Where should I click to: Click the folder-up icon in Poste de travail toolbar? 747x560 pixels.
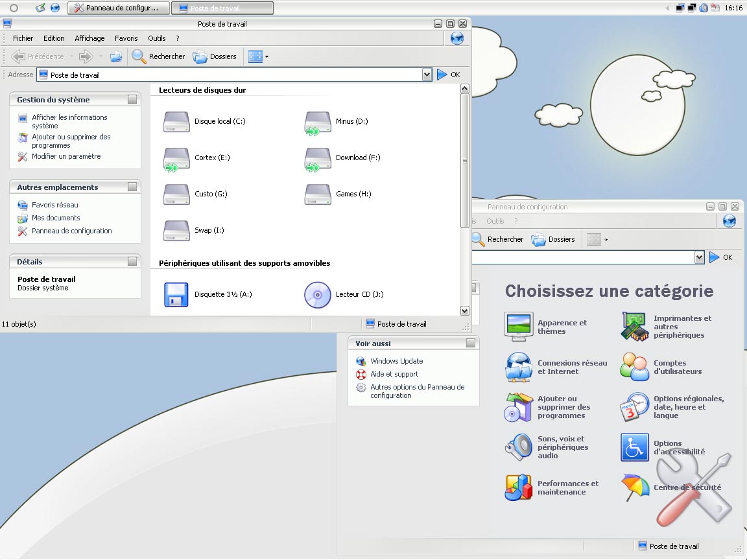point(116,56)
